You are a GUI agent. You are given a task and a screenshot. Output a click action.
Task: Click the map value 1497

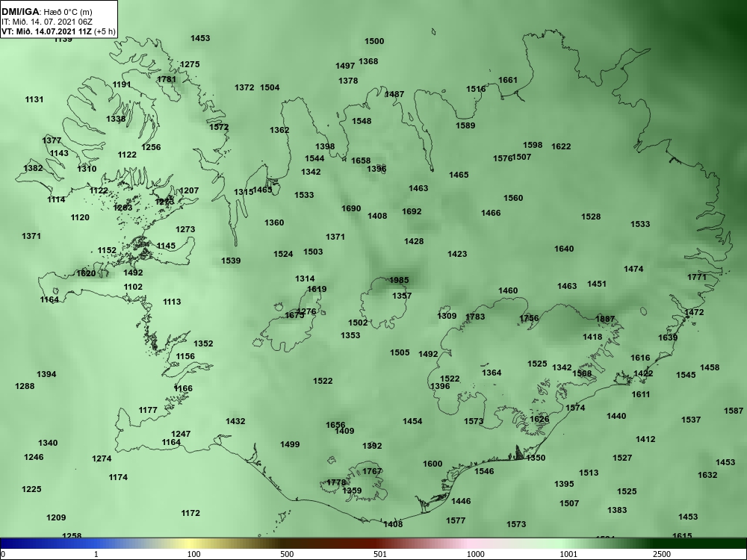tap(345, 66)
